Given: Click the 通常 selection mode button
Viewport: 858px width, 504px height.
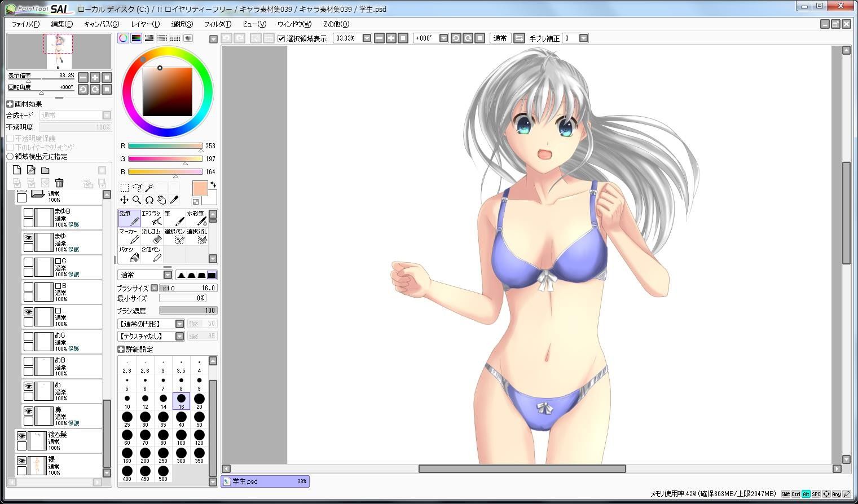Looking at the screenshot, I should 500,38.
